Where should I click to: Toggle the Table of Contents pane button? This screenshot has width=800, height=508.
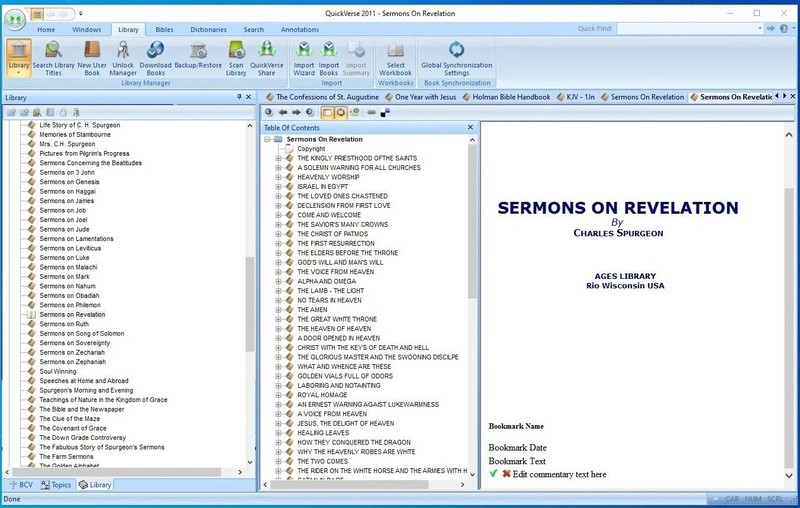(x=327, y=112)
